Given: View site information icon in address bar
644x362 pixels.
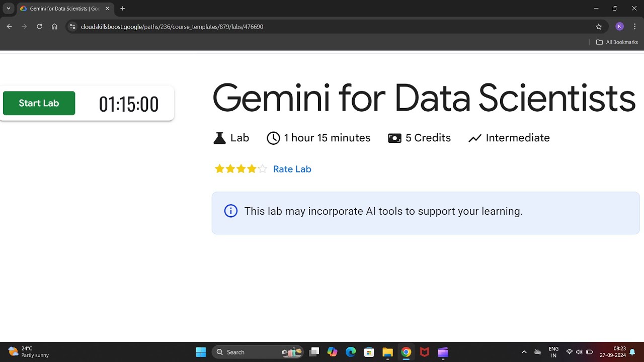Looking at the screenshot, I should [72, 27].
